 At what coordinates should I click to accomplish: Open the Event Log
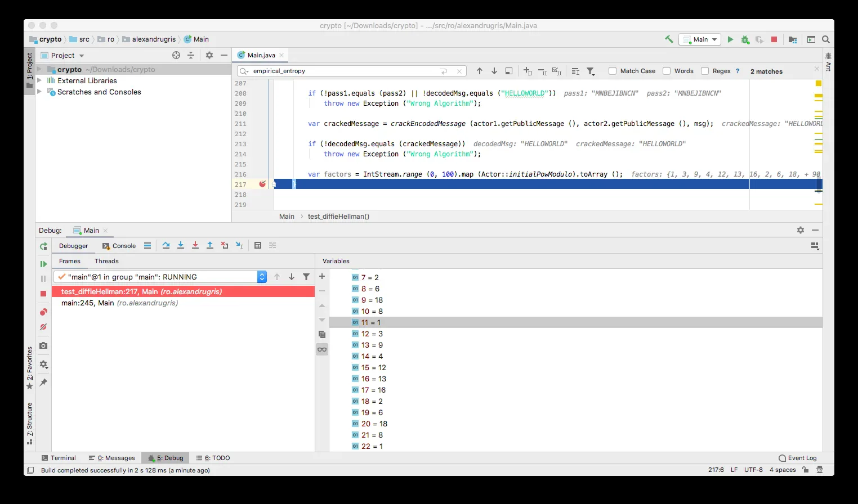pyautogui.click(x=798, y=458)
